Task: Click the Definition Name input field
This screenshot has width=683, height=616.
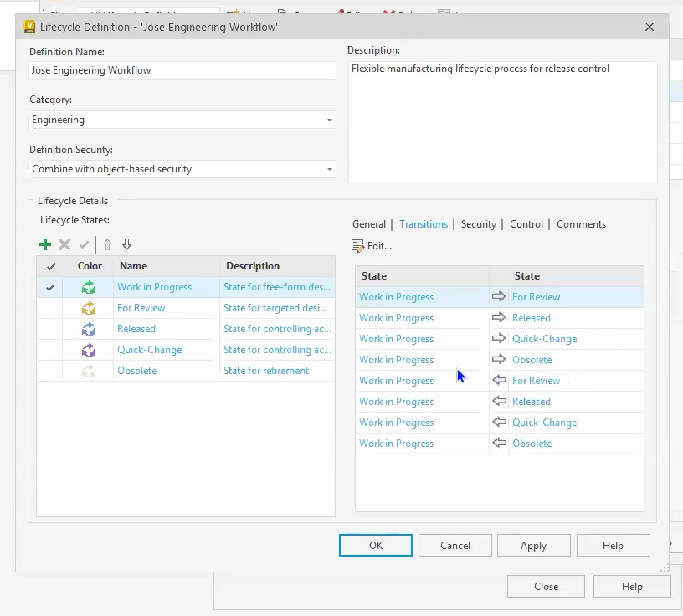Action: coord(182,70)
